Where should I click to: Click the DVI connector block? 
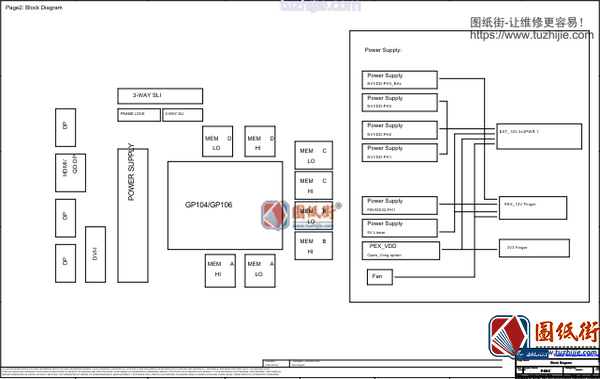[95, 254]
